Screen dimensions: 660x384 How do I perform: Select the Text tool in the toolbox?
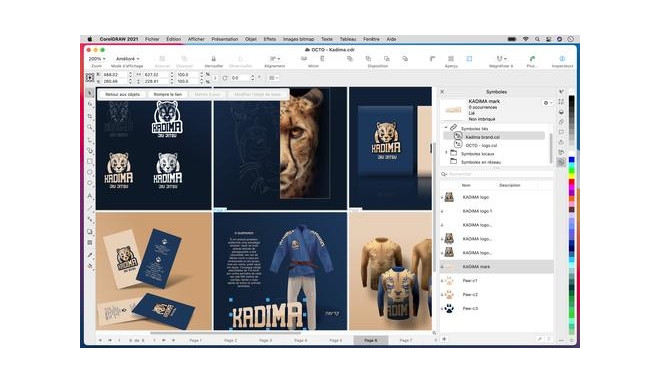90,196
